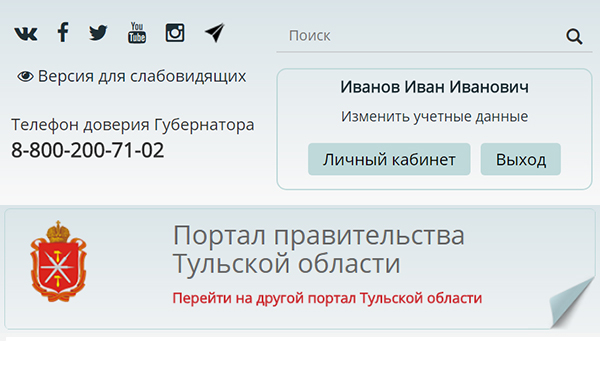
Task: Click the curled page corner
Action: (572, 303)
